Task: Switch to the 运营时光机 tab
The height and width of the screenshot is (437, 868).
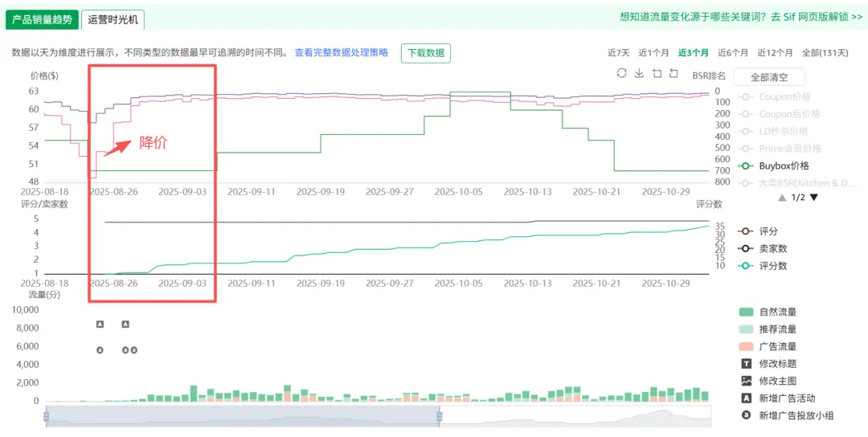Action: point(113,19)
